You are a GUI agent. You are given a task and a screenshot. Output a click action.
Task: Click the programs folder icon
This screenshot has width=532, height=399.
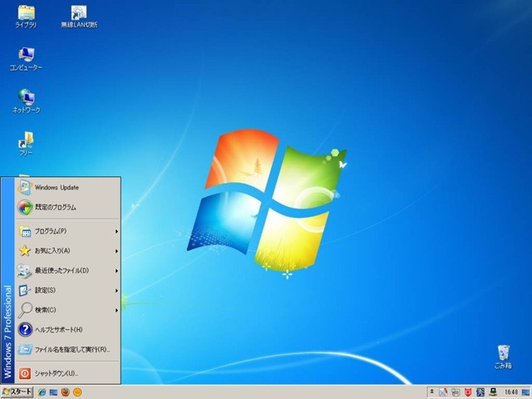coord(25,231)
